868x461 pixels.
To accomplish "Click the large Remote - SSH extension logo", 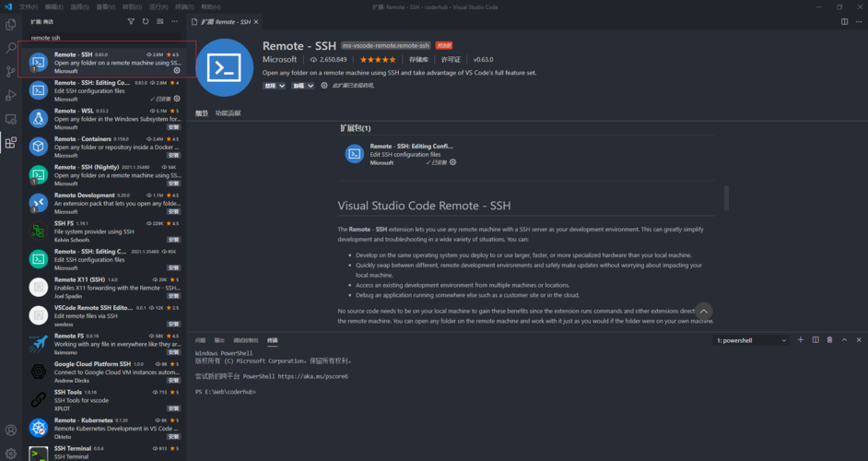I will point(225,67).
